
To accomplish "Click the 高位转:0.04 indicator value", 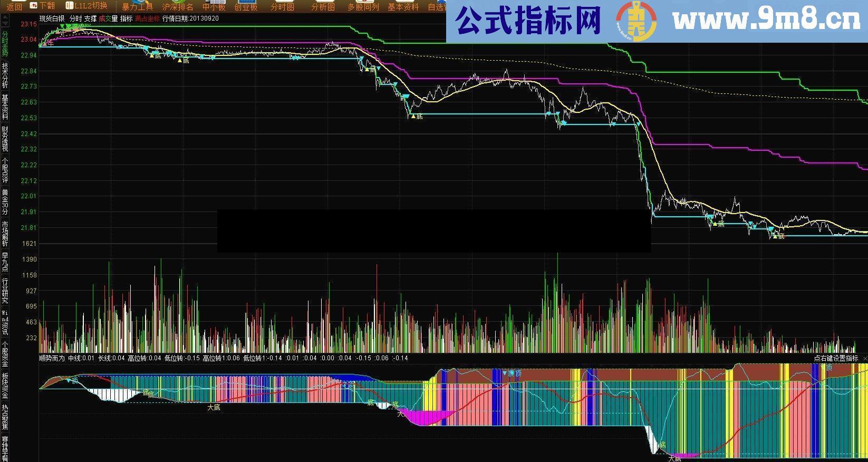I will coord(144,358).
